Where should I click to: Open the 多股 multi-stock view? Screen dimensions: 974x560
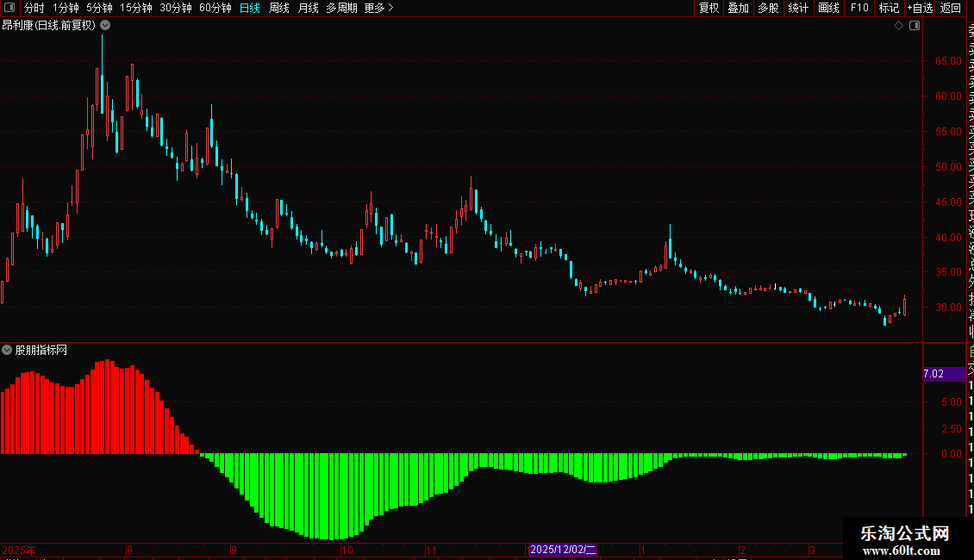(x=768, y=8)
